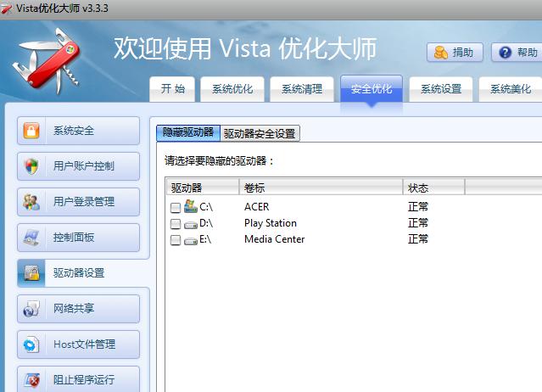This screenshot has height=392, width=542.
Task: Click the Host文件管理 file icon
Action: pos(31,344)
